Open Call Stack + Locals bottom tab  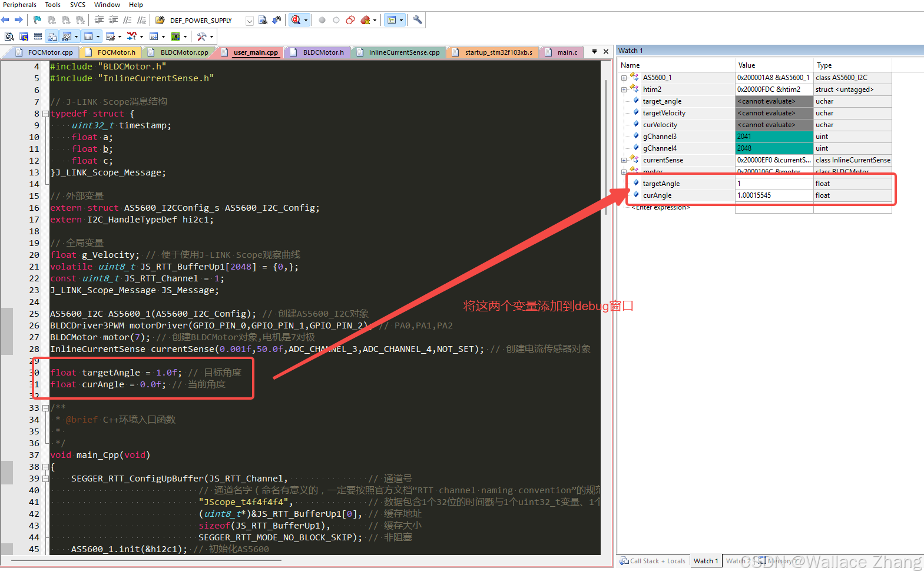pos(653,561)
